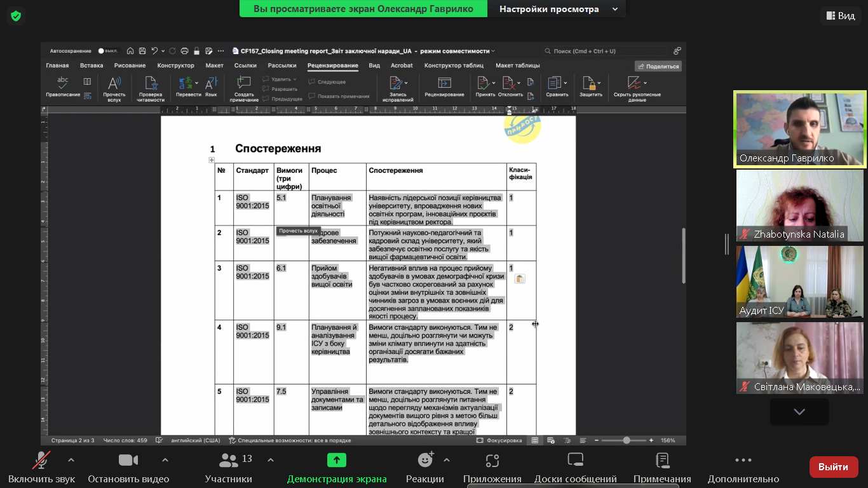Click Защитить protect document icon
This screenshot has width=868, height=488.
pyautogui.click(x=590, y=83)
